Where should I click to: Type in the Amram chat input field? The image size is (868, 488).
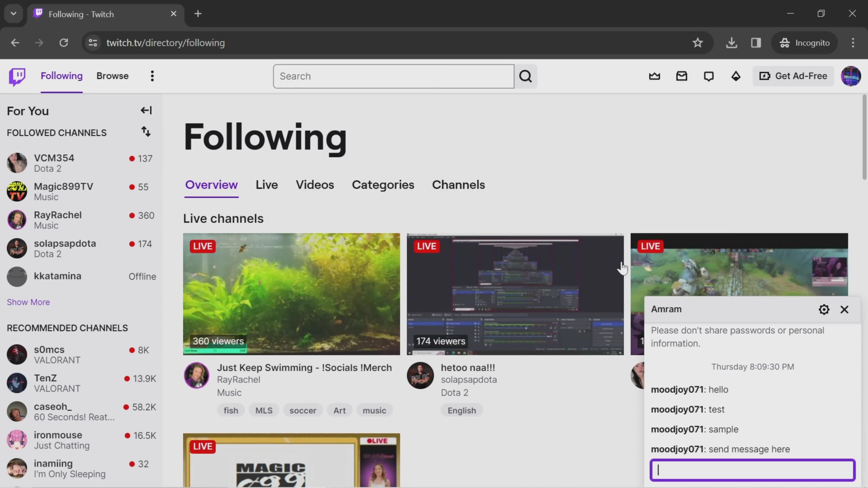(x=752, y=470)
